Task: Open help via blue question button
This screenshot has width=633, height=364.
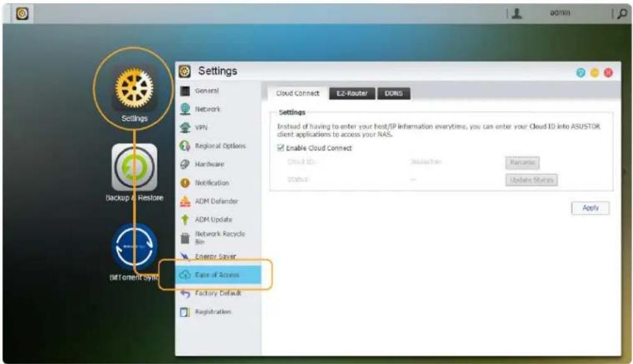Action: (x=580, y=73)
